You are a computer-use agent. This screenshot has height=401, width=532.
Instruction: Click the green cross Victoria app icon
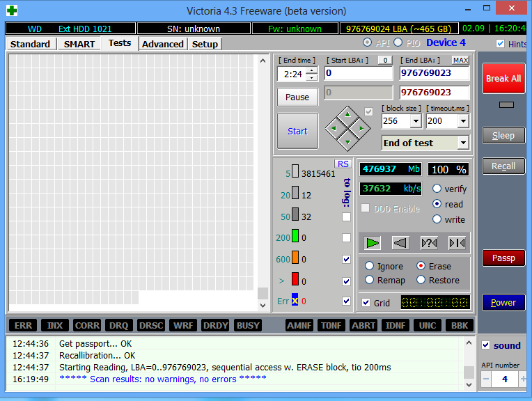click(12, 10)
